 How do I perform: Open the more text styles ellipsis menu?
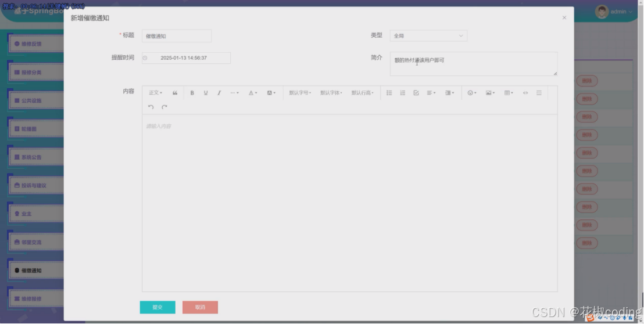[x=234, y=93]
